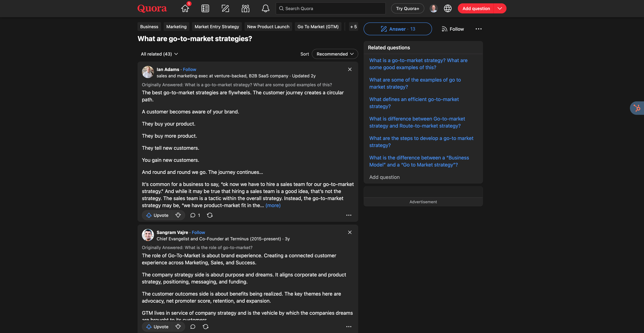Open the Spaces people icon
Screen dimensions: 644x333
click(246, 9)
